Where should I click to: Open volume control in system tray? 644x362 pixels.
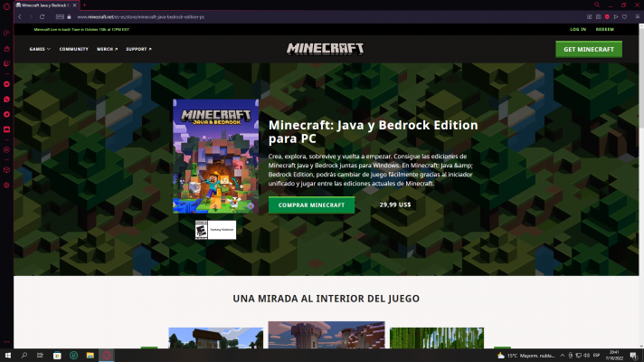click(x=586, y=356)
